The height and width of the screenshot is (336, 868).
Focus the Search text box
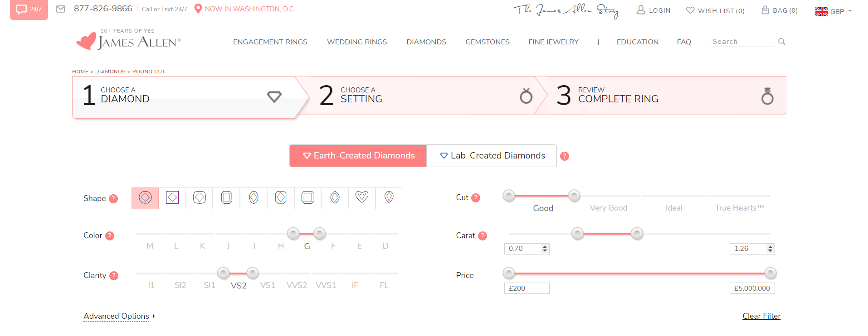(x=742, y=42)
